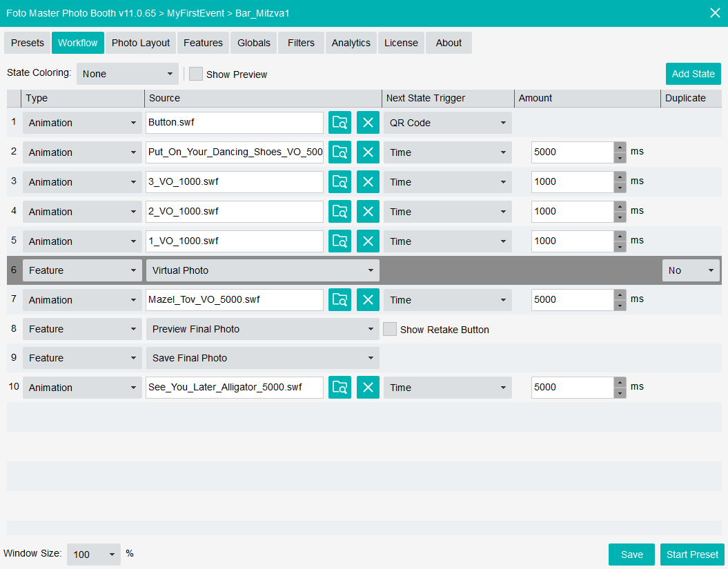This screenshot has height=569, width=728.
Task: Close the Foto Master window
Action: click(715, 13)
